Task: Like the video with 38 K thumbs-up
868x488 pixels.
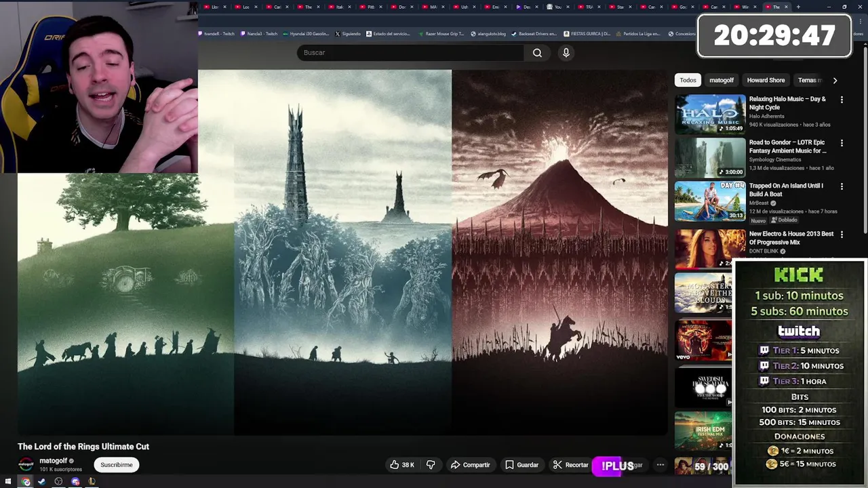Action: (402, 465)
